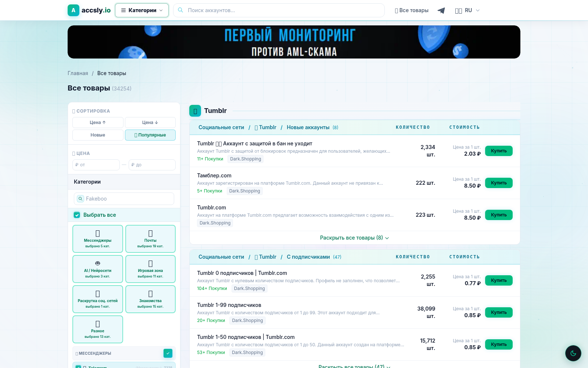Click the category filter search field

click(x=124, y=199)
